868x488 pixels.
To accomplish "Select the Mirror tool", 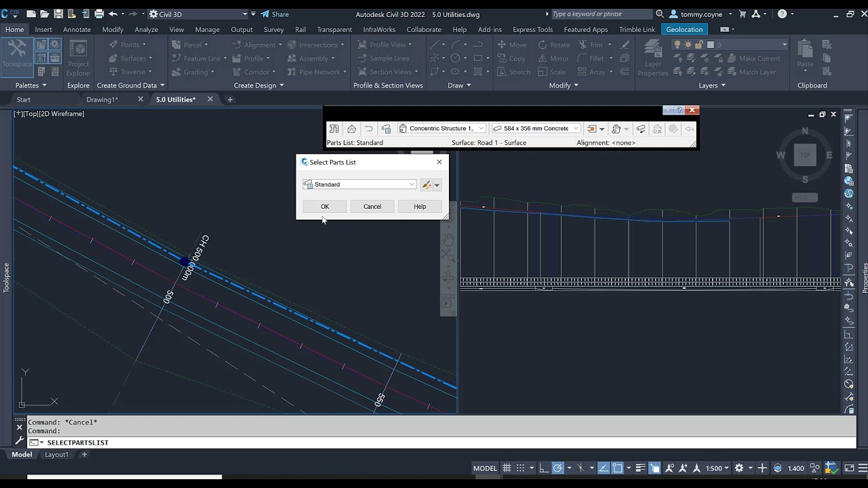I will [553, 58].
